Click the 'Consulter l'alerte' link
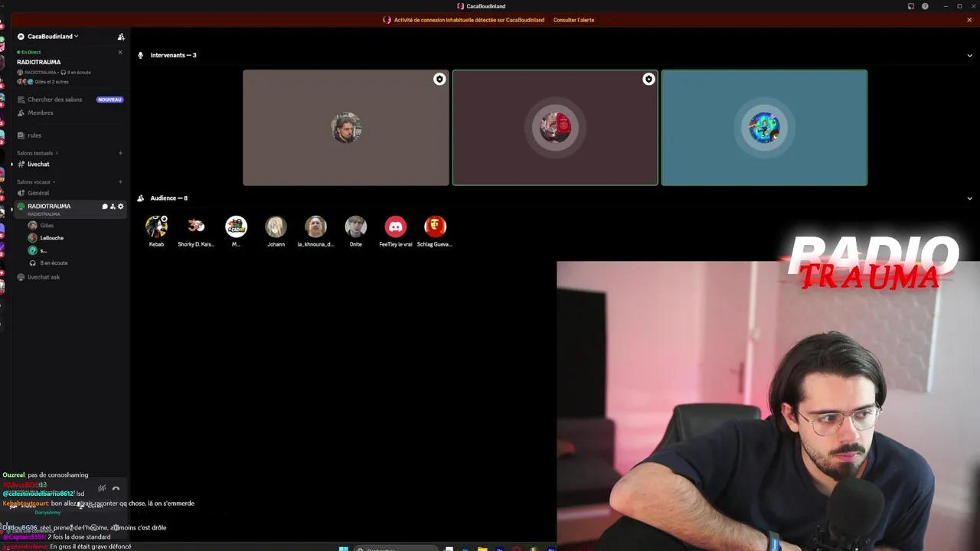 click(573, 20)
